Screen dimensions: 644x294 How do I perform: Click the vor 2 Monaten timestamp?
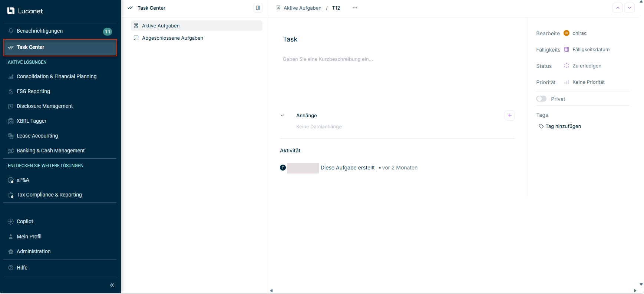pos(400,168)
